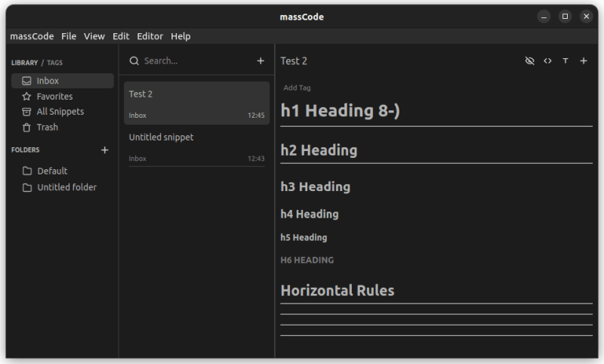This screenshot has width=604, height=364.
Task: Open Favorites in the library
Action: click(54, 97)
